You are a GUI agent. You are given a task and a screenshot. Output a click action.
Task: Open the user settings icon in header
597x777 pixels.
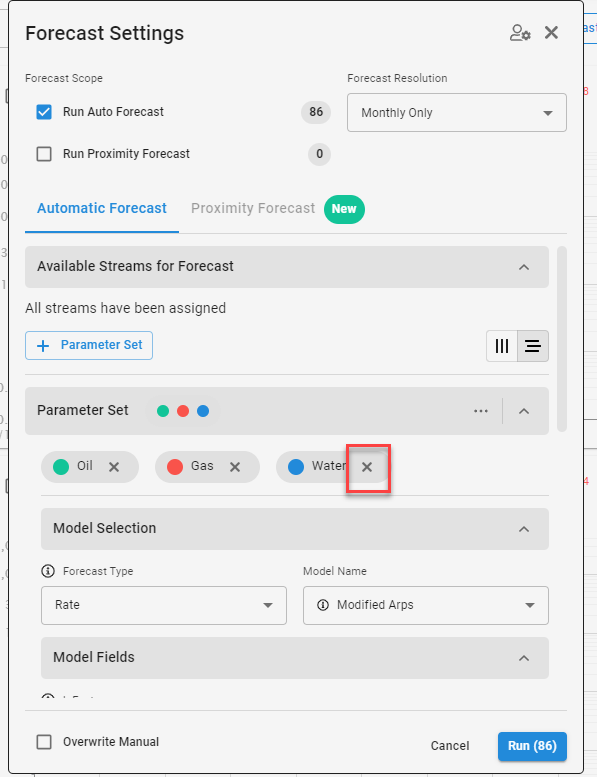pos(520,33)
